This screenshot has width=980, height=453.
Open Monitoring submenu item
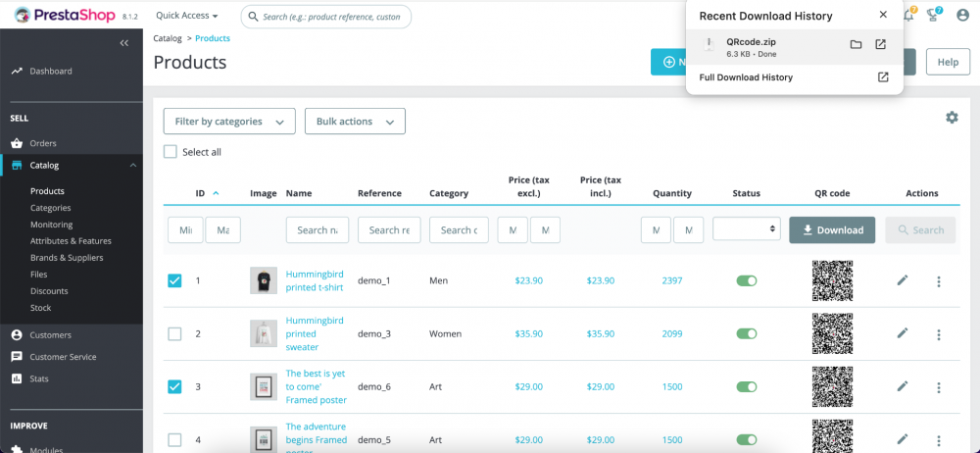pyautogui.click(x=51, y=225)
